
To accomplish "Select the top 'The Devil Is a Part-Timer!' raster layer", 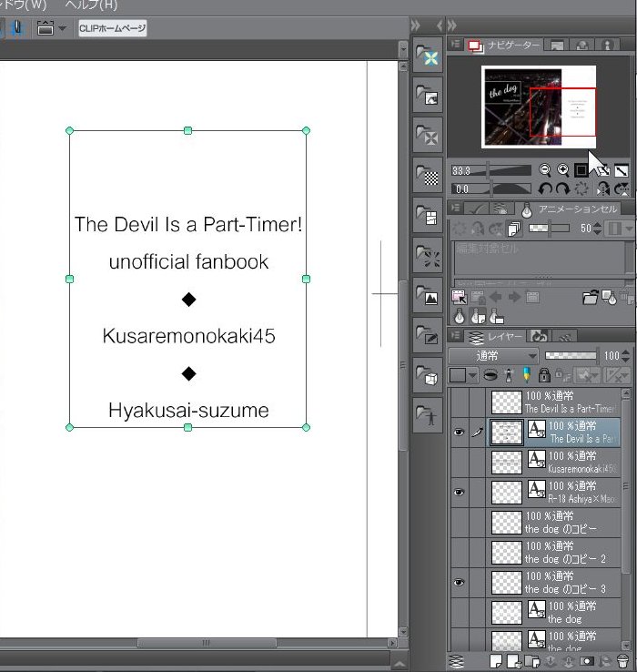I will click(x=555, y=402).
